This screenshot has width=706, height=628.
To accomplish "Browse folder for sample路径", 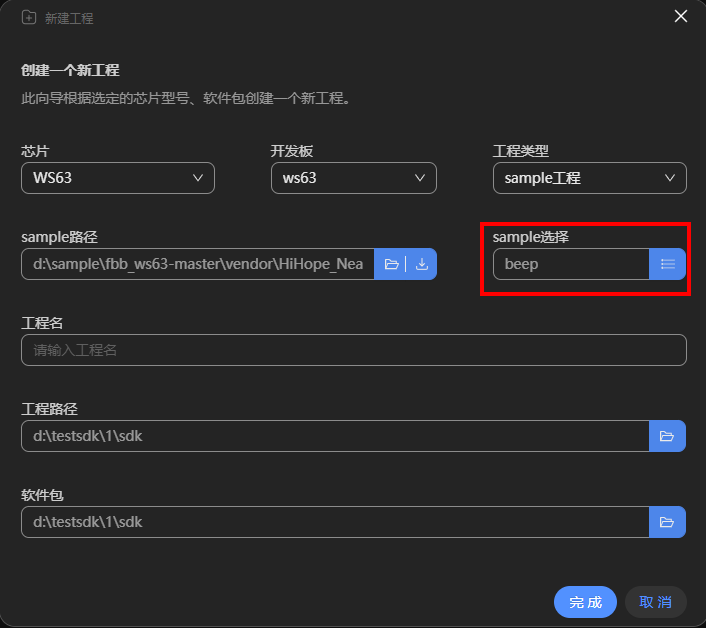I will click(x=391, y=264).
